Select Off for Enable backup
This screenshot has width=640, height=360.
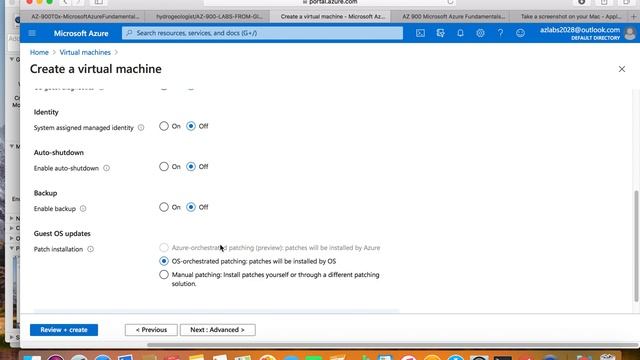pos(191,207)
